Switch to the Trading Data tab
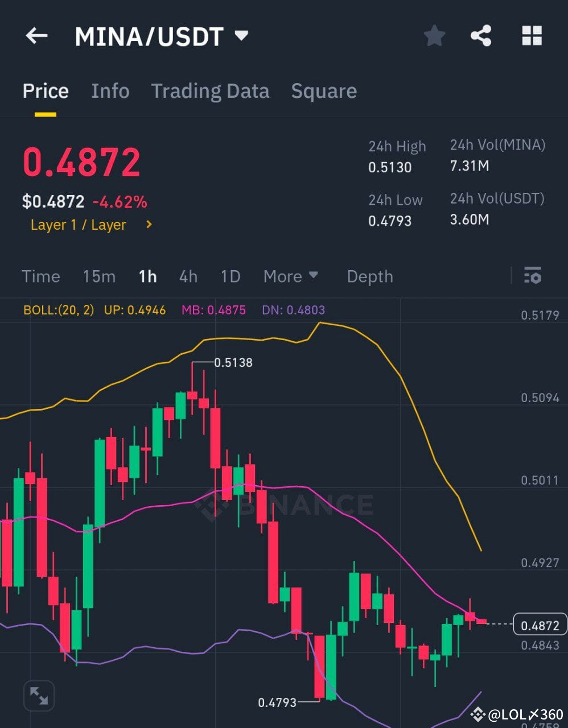 (210, 91)
